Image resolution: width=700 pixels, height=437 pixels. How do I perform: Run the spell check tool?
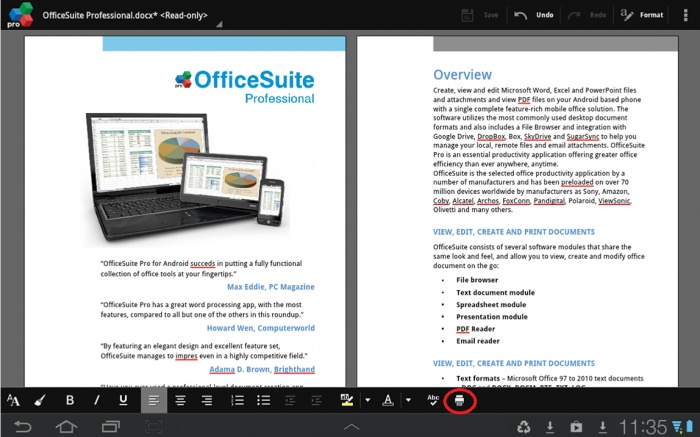tap(433, 400)
